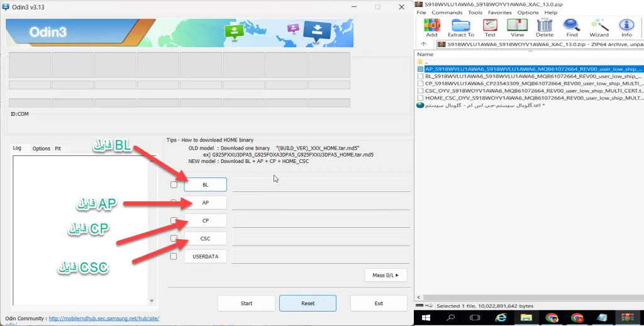Run Test on the archive

coord(489,27)
